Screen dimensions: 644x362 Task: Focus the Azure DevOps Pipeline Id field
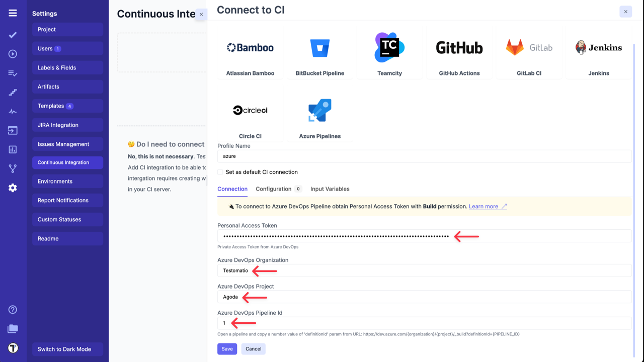pos(424,323)
